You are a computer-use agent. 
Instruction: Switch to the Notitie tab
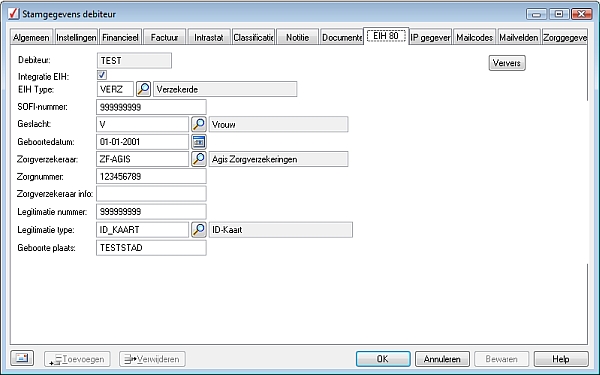coord(297,37)
